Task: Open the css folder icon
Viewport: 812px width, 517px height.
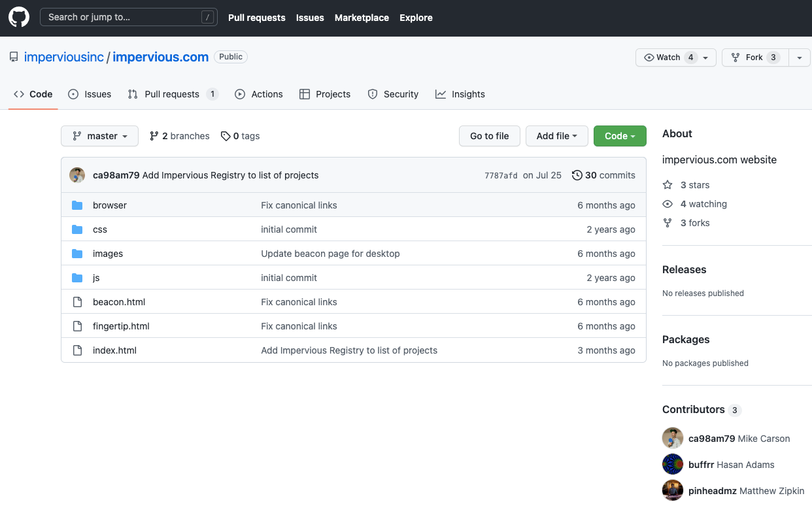Action: click(x=77, y=229)
